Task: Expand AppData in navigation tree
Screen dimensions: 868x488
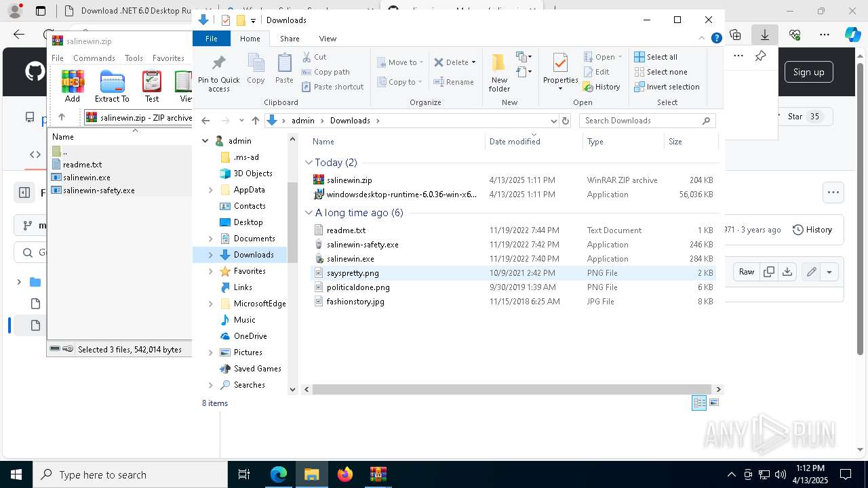Action: point(211,190)
